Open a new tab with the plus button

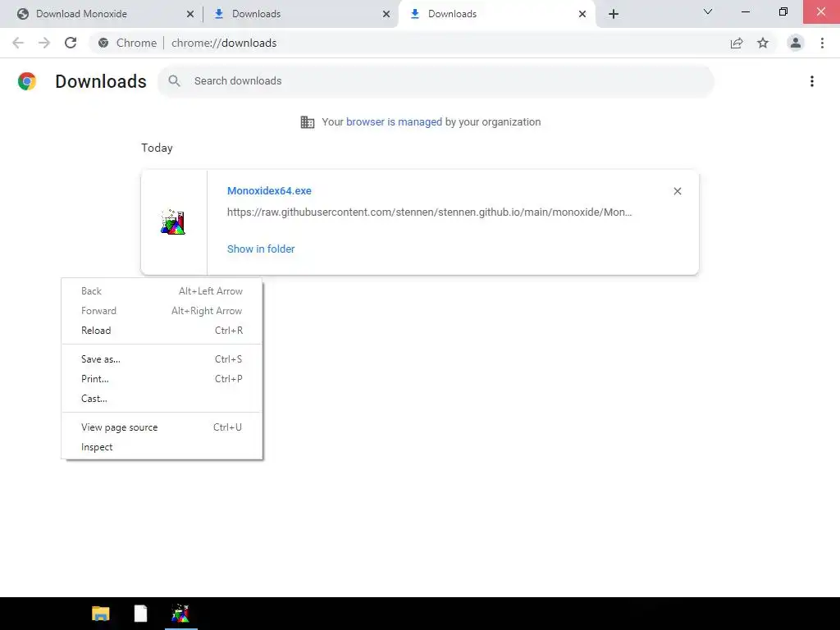pyautogui.click(x=614, y=14)
